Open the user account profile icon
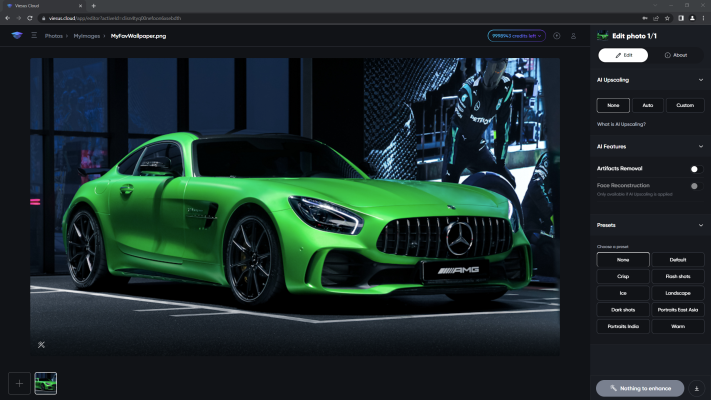Viewport: 711px width, 400px height. point(573,36)
